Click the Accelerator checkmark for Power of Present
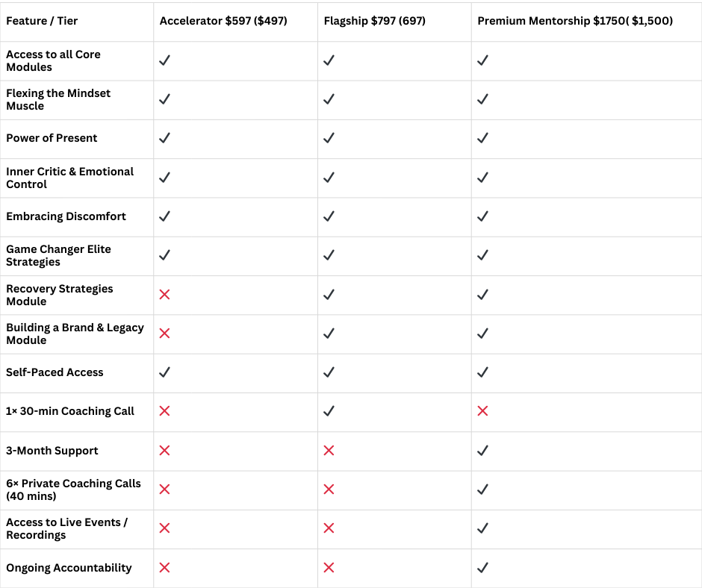Image resolution: width=702 pixels, height=588 pixels. 164,138
